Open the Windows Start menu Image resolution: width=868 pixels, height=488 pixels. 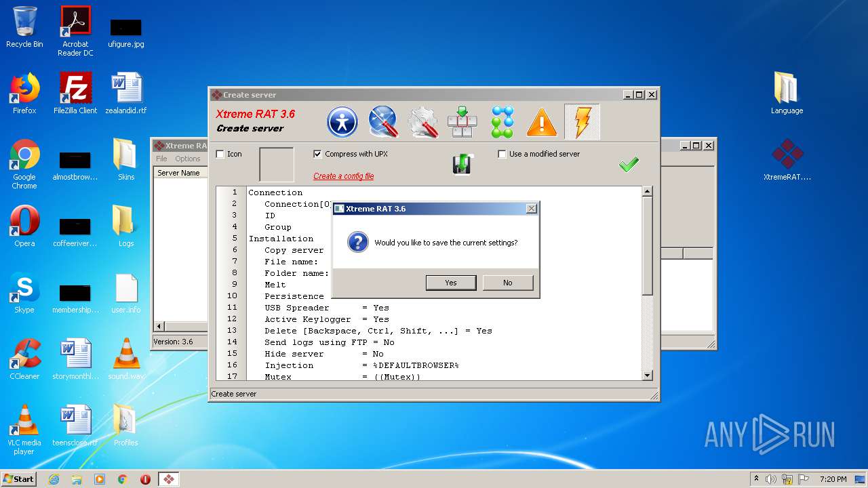tap(19, 479)
